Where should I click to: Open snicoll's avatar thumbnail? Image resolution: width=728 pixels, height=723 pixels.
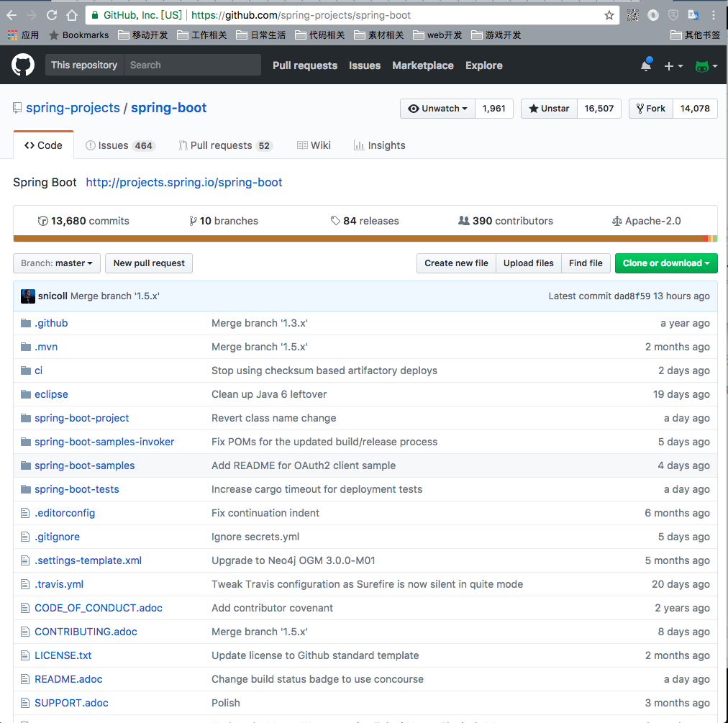pos(28,296)
